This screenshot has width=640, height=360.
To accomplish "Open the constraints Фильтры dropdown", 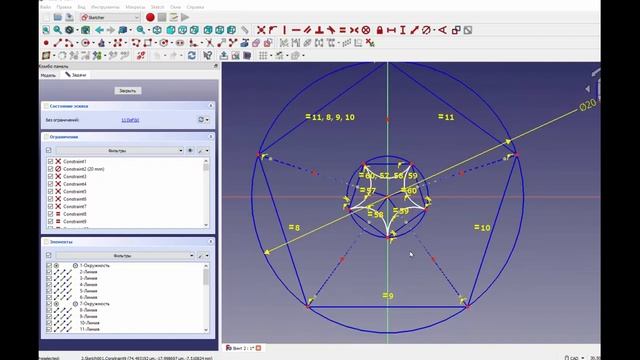I will click(x=120, y=151).
